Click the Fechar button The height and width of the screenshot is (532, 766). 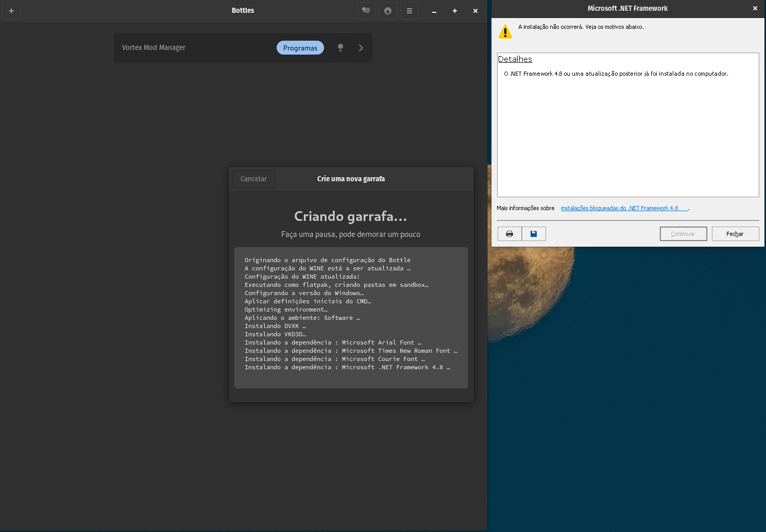[735, 233]
